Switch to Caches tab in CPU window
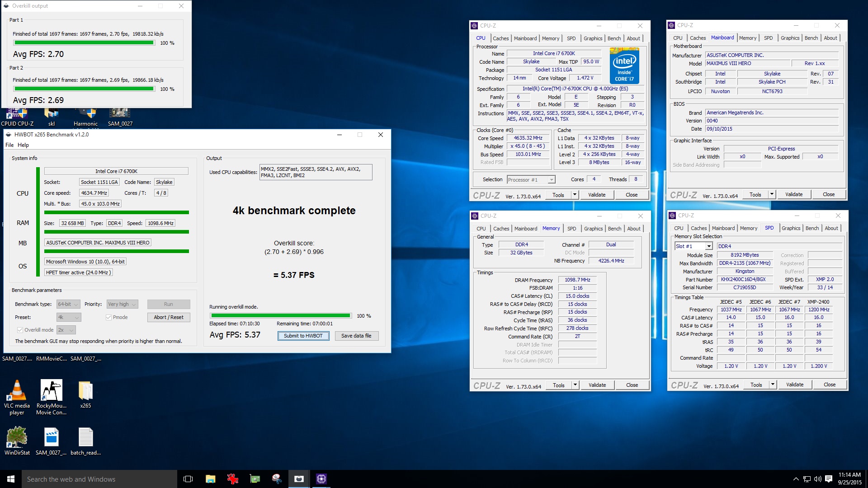The width and height of the screenshot is (868, 488). (500, 38)
